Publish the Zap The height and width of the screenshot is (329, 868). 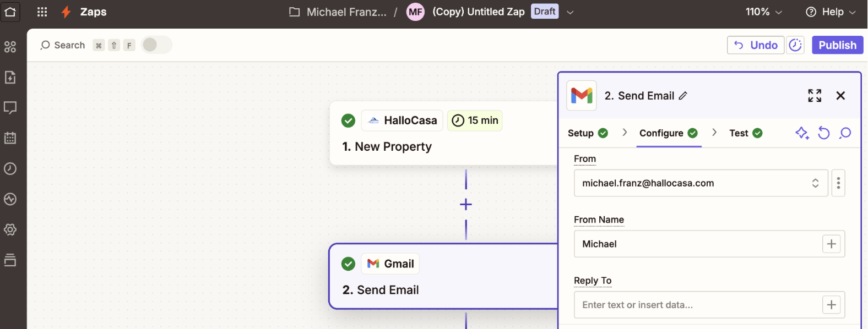[x=837, y=45]
